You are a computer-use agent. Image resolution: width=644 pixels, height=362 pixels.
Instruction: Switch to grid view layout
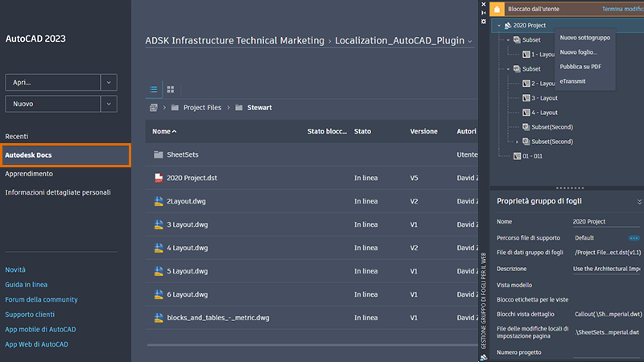pyautogui.click(x=171, y=89)
